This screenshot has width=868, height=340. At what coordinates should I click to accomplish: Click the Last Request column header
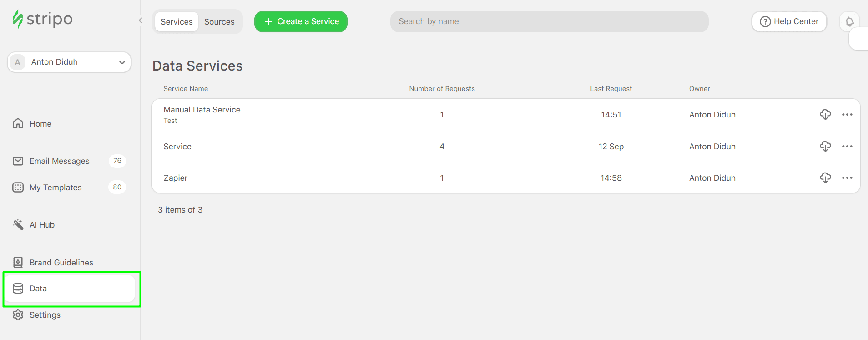pyautogui.click(x=611, y=89)
